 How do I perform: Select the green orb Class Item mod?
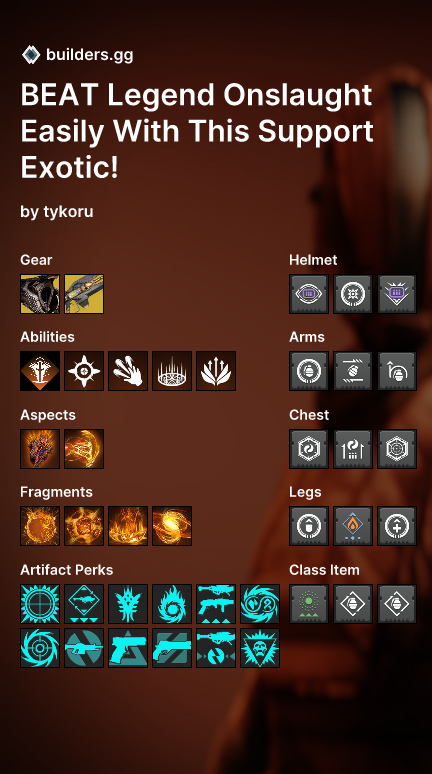click(x=309, y=604)
